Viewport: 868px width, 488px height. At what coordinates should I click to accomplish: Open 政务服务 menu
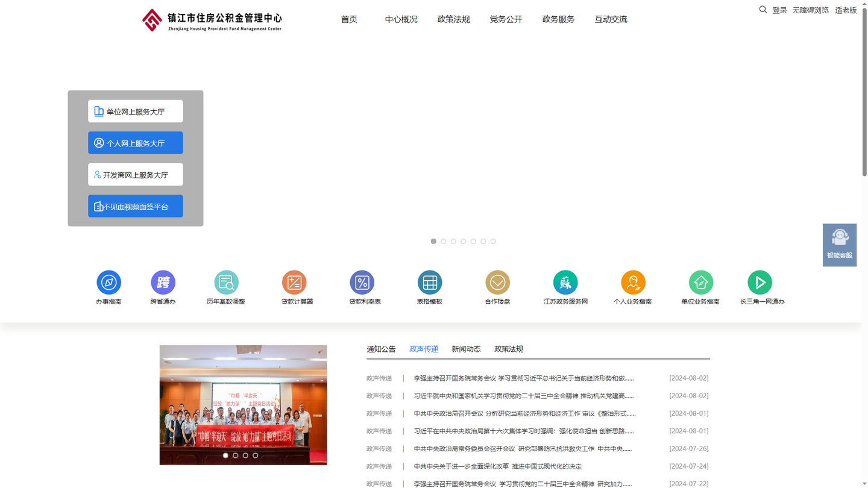[558, 19]
